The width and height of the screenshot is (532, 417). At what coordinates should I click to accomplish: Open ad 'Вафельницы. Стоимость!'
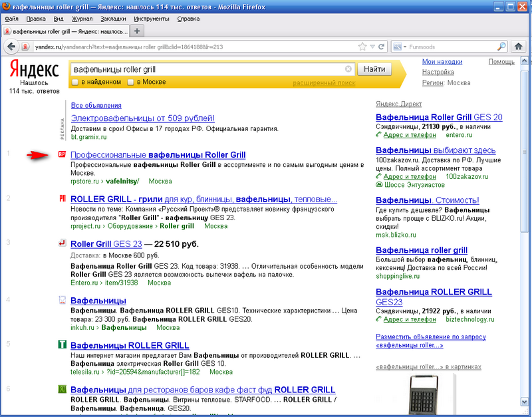(428, 200)
